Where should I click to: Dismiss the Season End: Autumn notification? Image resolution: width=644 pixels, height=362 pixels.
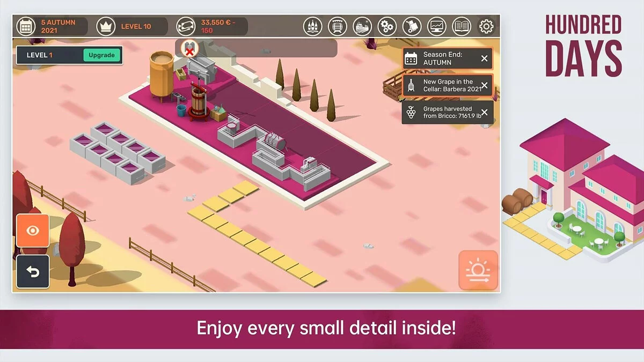click(484, 58)
